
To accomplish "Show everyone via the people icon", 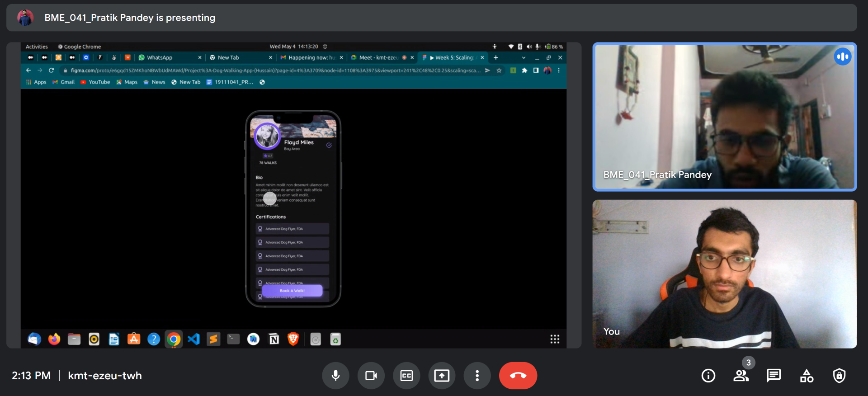I will coord(741,376).
